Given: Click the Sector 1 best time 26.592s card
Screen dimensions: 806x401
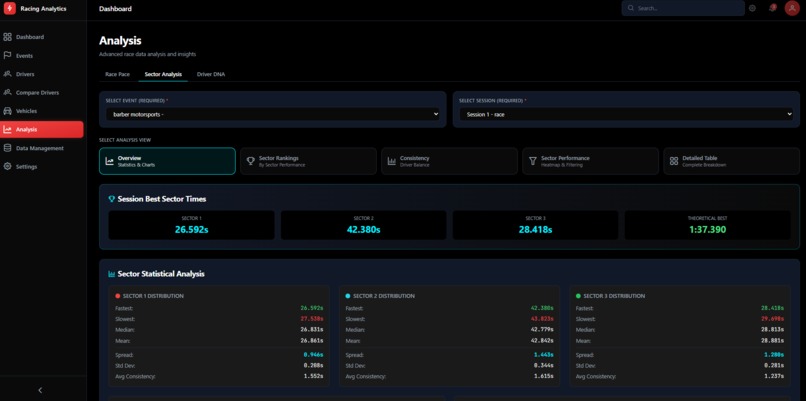Looking at the screenshot, I should [x=191, y=225].
